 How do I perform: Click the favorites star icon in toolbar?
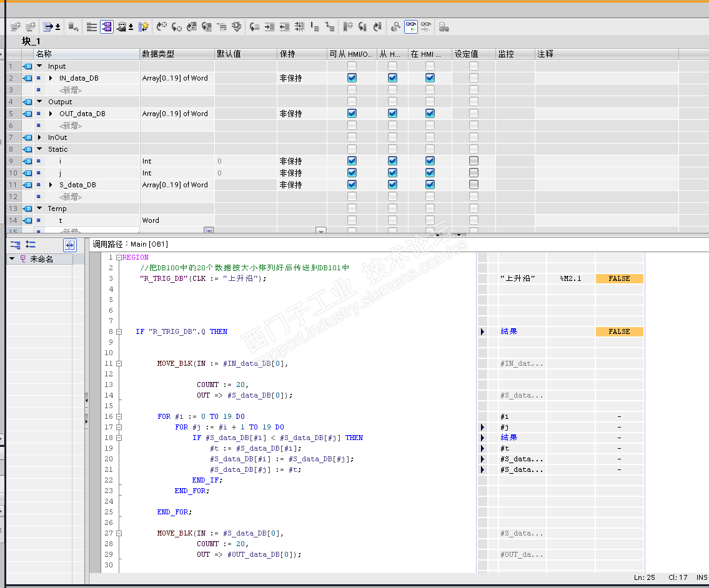pyautogui.click(x=143, y=27)
